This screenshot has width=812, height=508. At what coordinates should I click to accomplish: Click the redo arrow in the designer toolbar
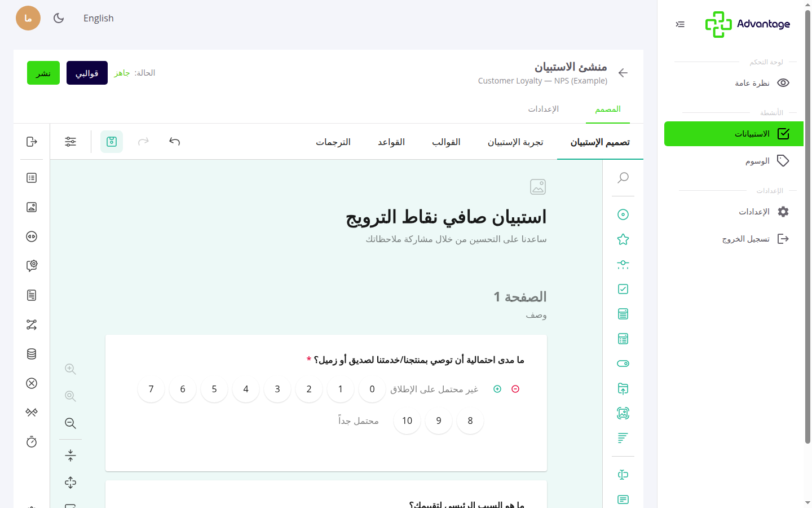[143, 142]
